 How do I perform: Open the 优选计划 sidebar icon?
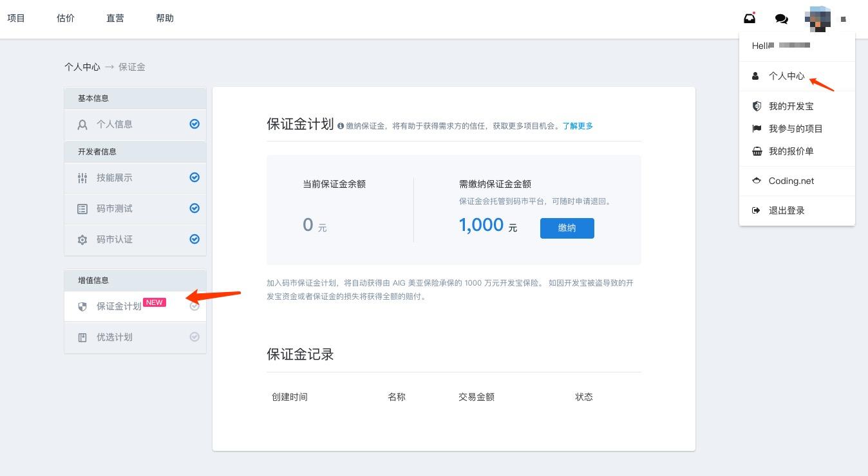pyautogui.click(x=82, y=336)
